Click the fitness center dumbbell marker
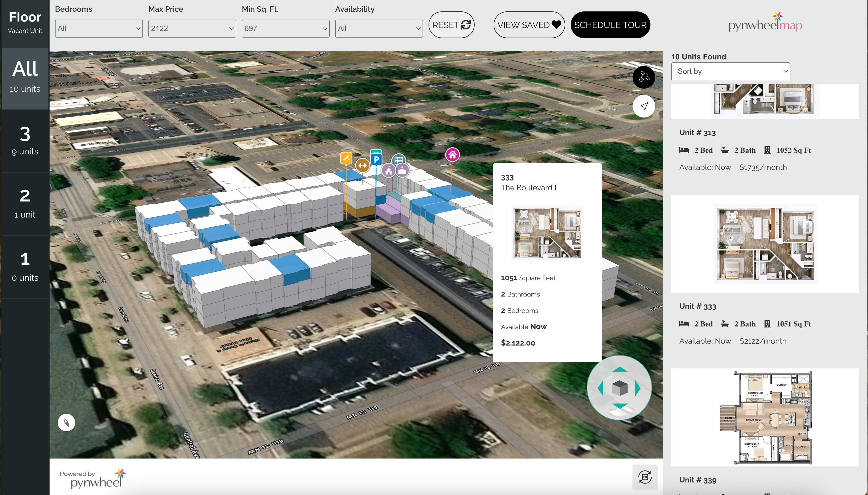Screen dimensions: 868x495 coord(362,165)
